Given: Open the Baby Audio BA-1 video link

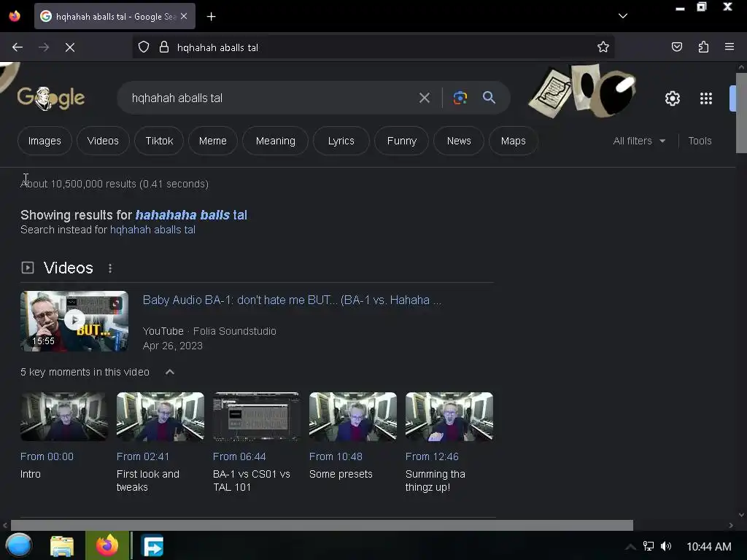Looking at the screenshot, I should [292, 300].
